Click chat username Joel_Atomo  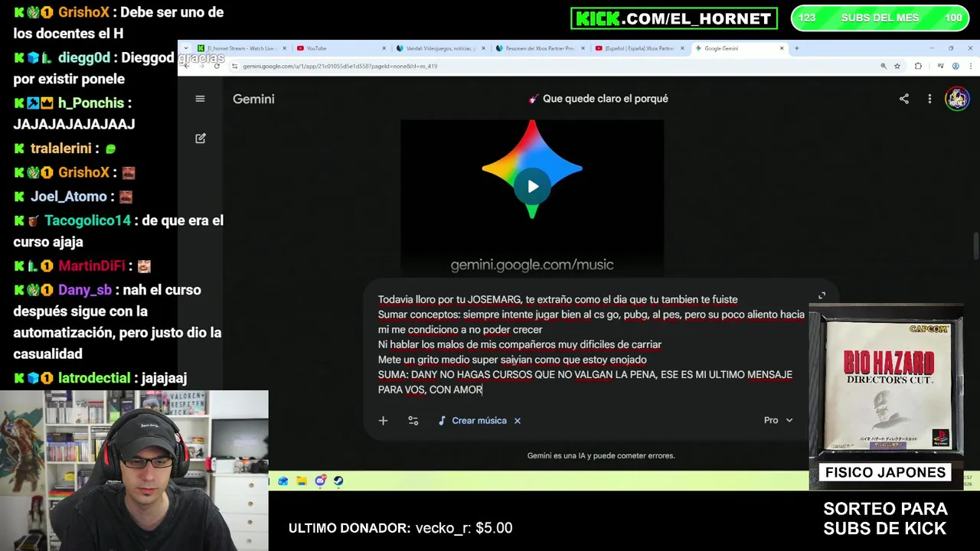pyautogui.click(x=69, y=197)
